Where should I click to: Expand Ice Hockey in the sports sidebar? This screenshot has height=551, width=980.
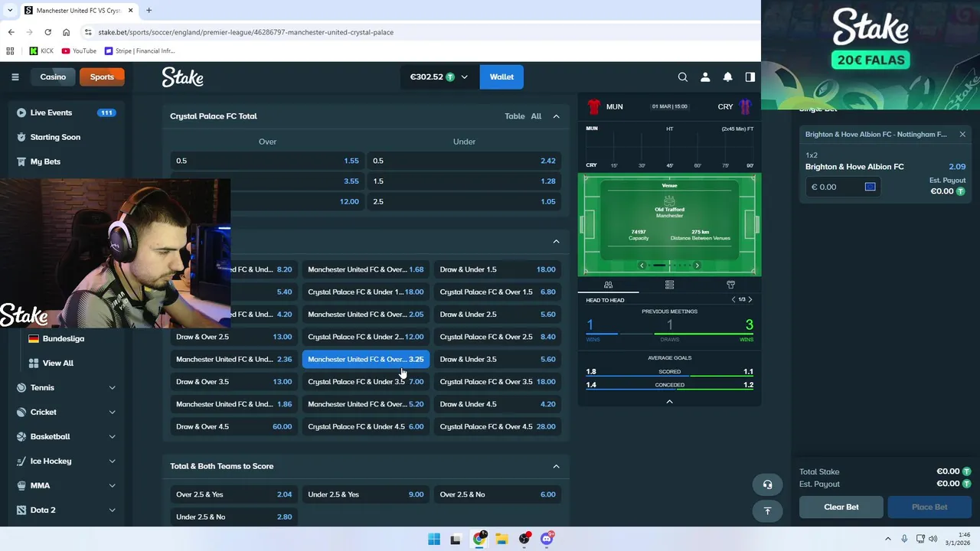(112, 461)
